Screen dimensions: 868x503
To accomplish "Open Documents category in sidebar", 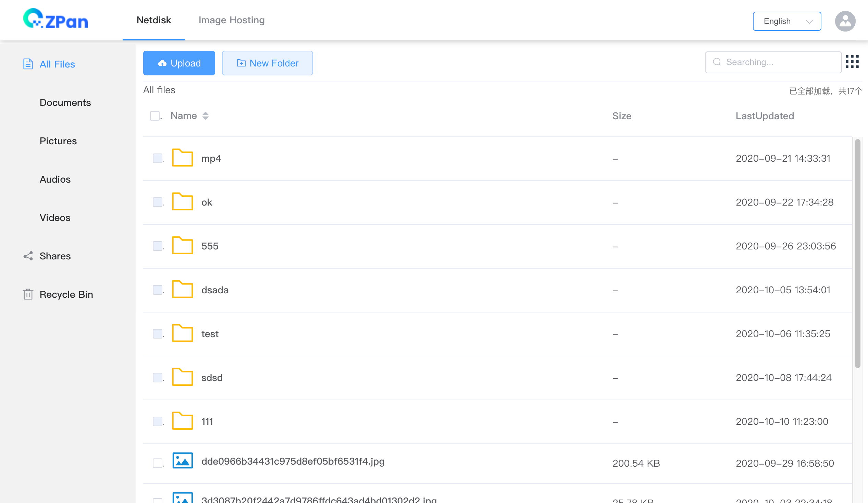I will point(65,103).
